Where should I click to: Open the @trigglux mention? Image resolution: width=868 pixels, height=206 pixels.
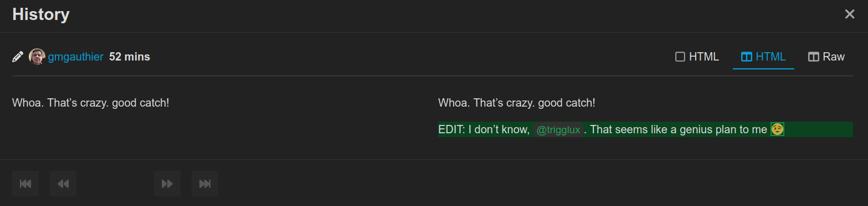pos(558,130)
